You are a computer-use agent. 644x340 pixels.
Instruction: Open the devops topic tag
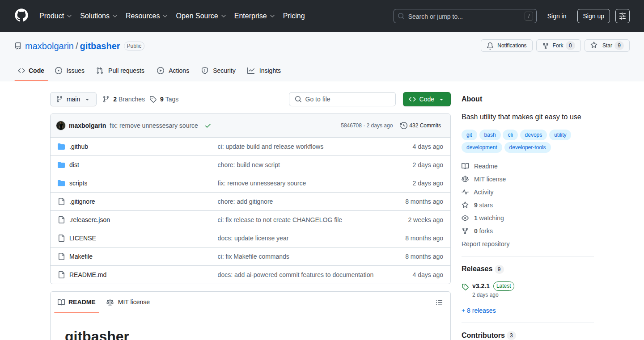click(534, 135)
